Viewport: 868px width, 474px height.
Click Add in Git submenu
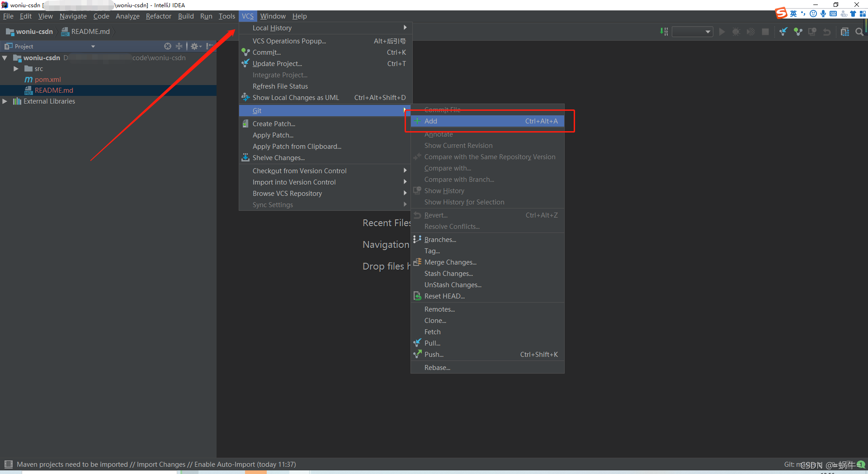(487, 121)
